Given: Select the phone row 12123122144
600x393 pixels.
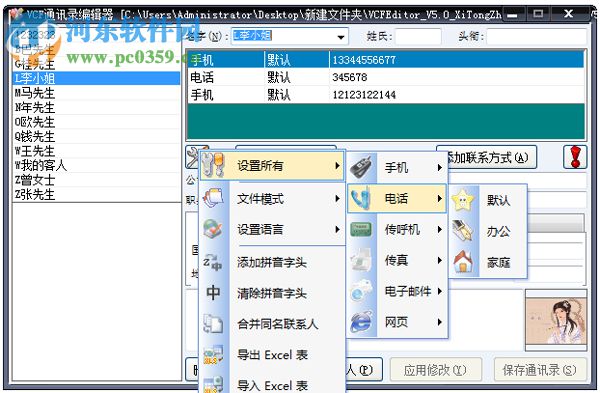Looking at the screenshot, I should [x=386, y=95].
